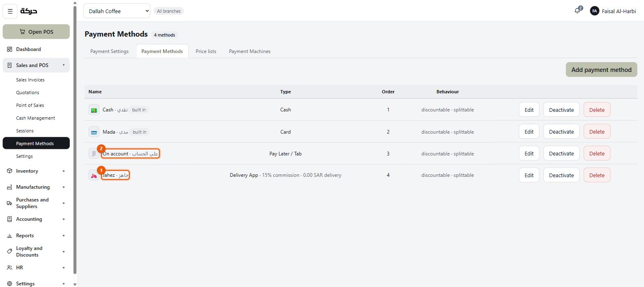Open the notifications bell

coord(577,11)
